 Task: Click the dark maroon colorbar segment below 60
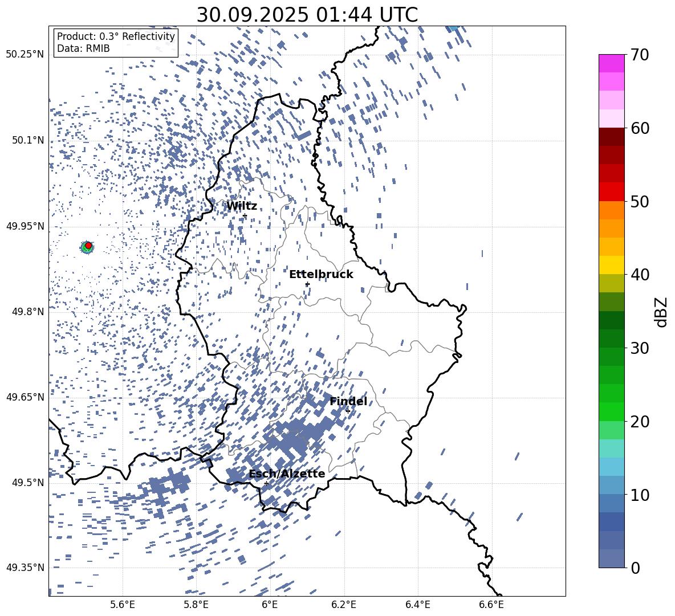click(612, 137)
